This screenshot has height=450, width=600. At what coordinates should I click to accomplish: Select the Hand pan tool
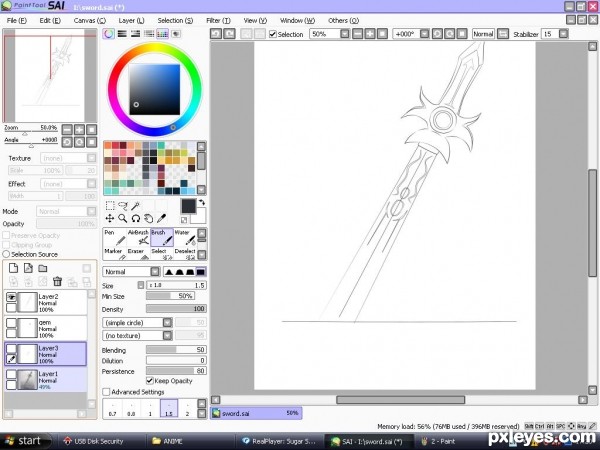(148, 218)
